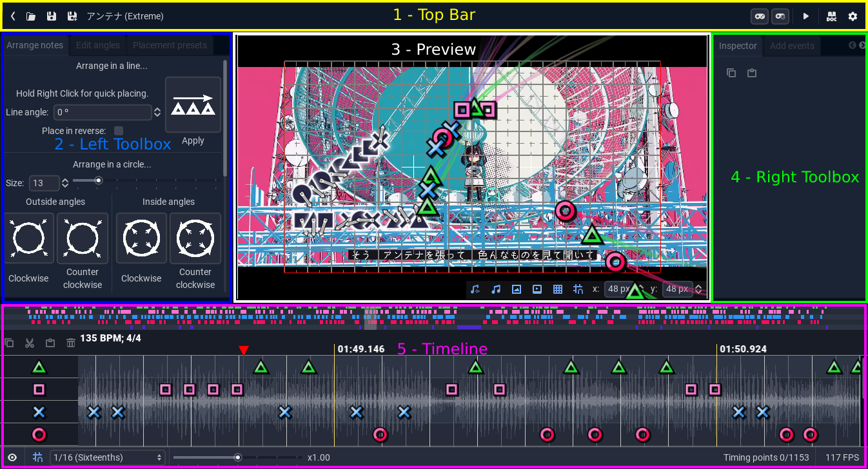Toggle the Place in reverse checkbox
The width and height of the screenshot is (868, 469).
pos(119,131)
